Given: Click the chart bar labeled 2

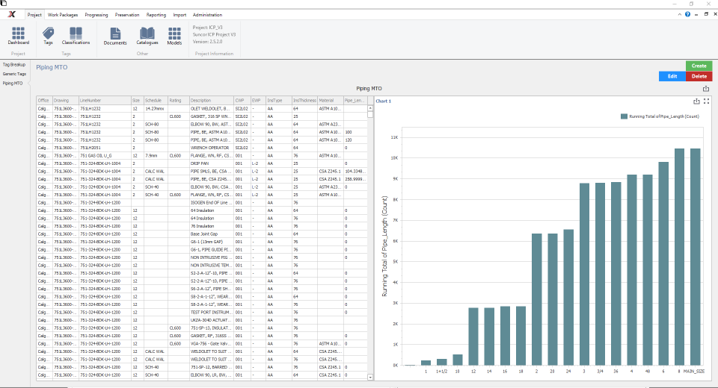Looking at the screenshot, I should coord(537,300).
